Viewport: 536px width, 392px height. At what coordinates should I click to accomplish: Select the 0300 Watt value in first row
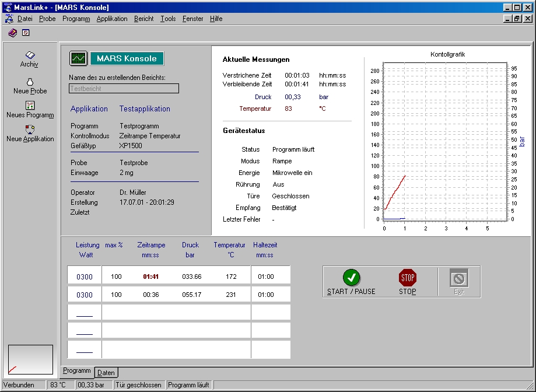85,276
